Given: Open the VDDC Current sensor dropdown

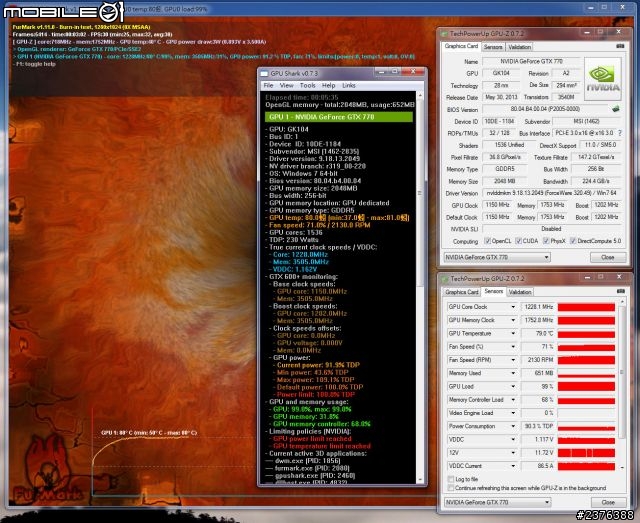Looking at the screenshot, I should pos(513,466).
